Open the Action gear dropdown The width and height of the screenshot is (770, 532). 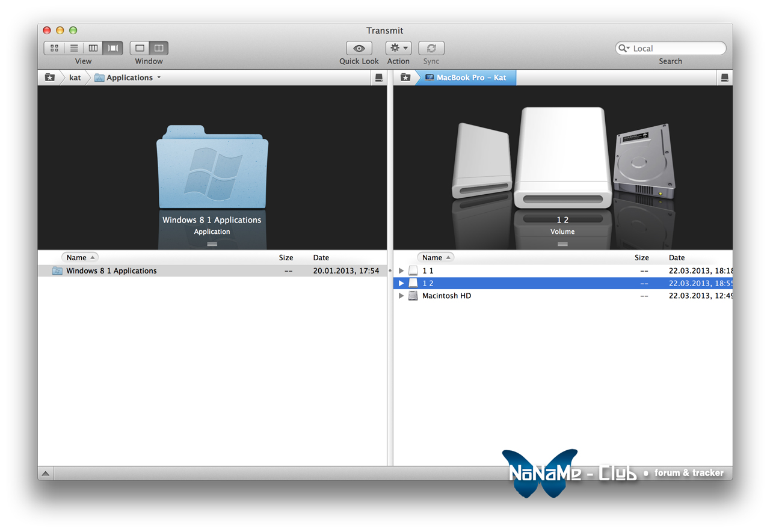point(398,48)
